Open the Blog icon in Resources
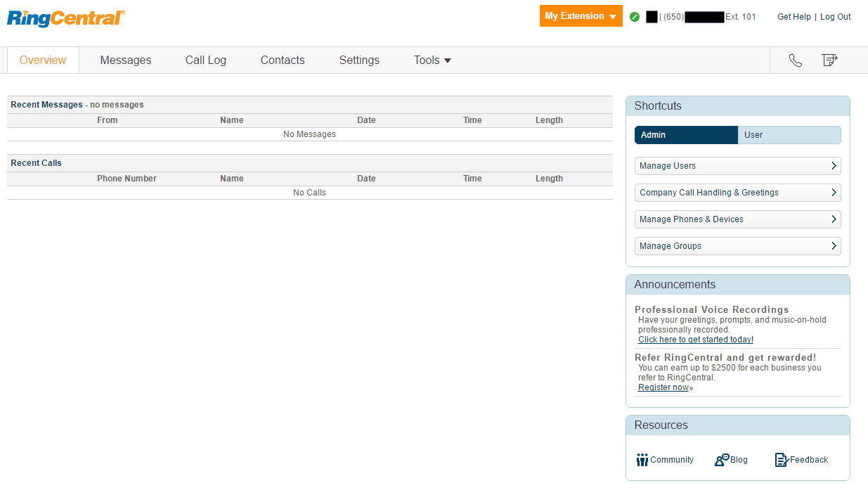This screenshot has height=488, width=868. coord(722,459)
